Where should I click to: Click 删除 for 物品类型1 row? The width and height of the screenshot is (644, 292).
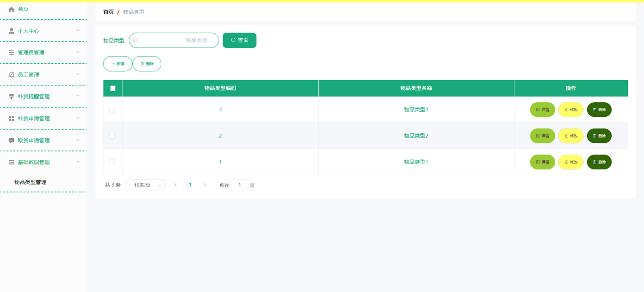click(599, 162)
